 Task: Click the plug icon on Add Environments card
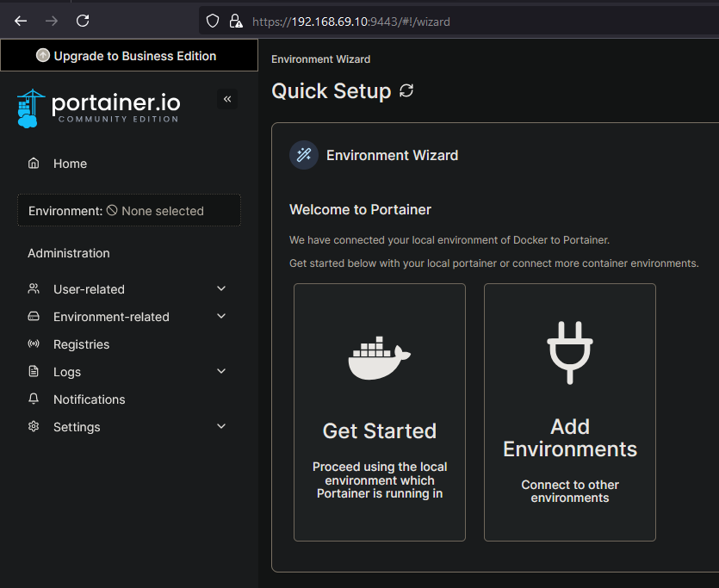(569, 350)
